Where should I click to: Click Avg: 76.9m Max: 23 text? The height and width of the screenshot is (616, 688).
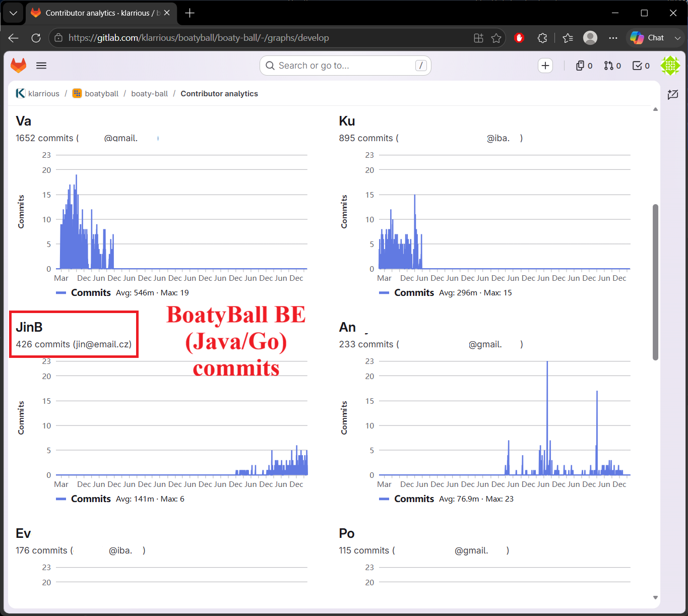tap(476, 499)
